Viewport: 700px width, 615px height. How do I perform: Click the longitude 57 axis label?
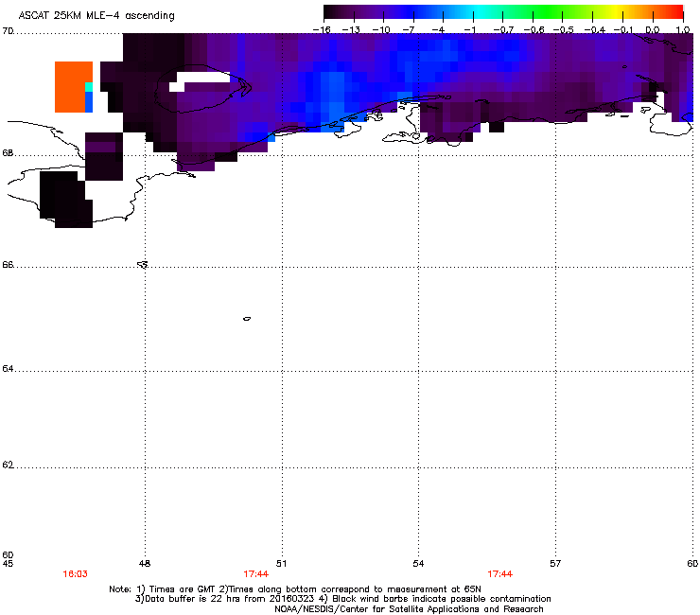tap(555, 564)
